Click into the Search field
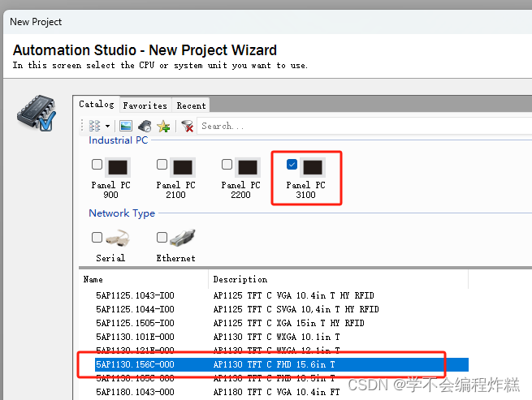The image size is (532, 400). click(x=365, y=126)
